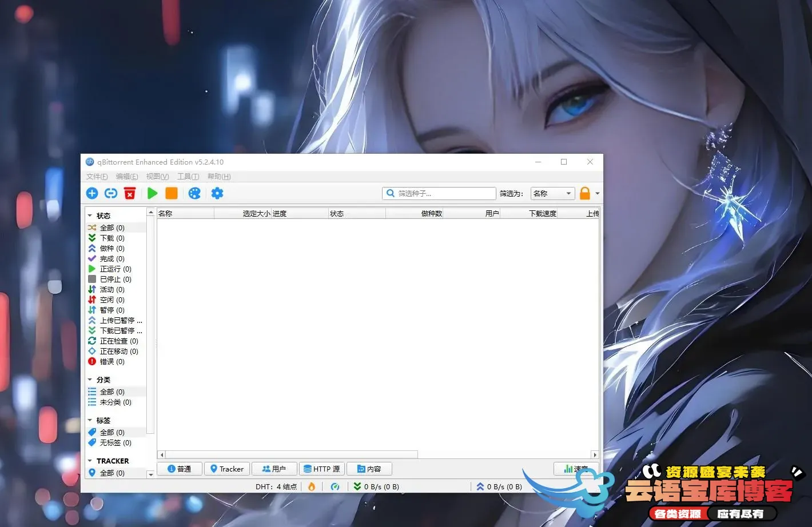Collapse the 状态 section
The width and height of the screenshot is (812, 527).
click(90, 215)
